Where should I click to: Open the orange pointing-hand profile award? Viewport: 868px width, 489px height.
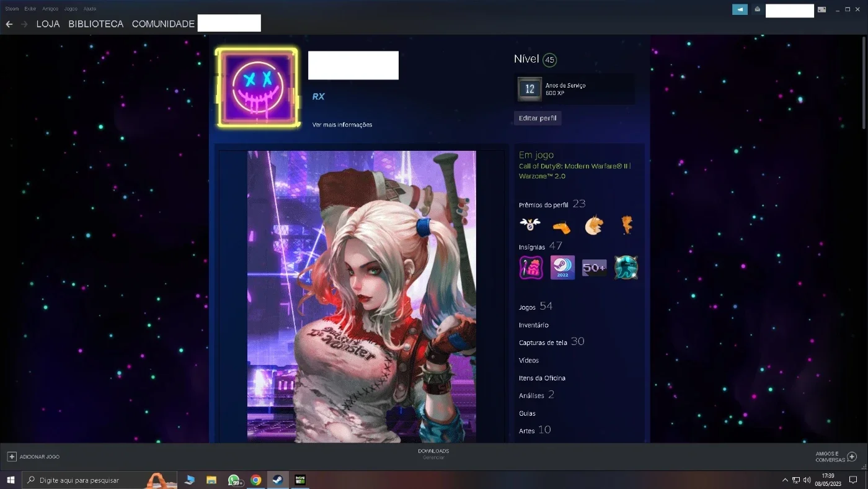pos(562,226)
